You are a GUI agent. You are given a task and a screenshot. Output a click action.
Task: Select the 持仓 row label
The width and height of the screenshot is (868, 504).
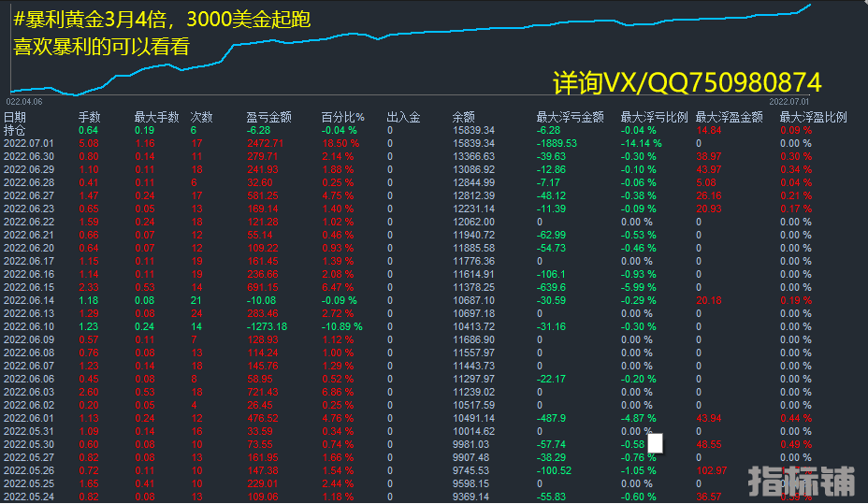15,130
